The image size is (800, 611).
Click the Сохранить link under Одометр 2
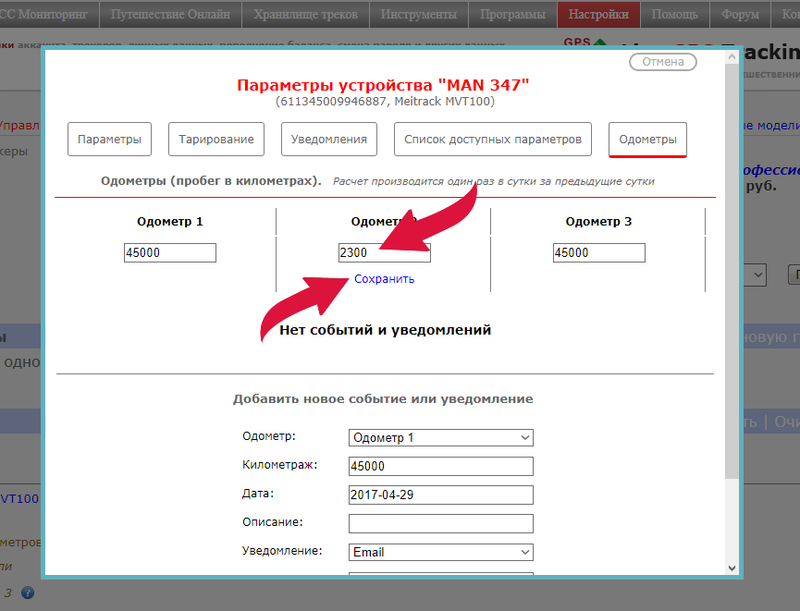384,279
